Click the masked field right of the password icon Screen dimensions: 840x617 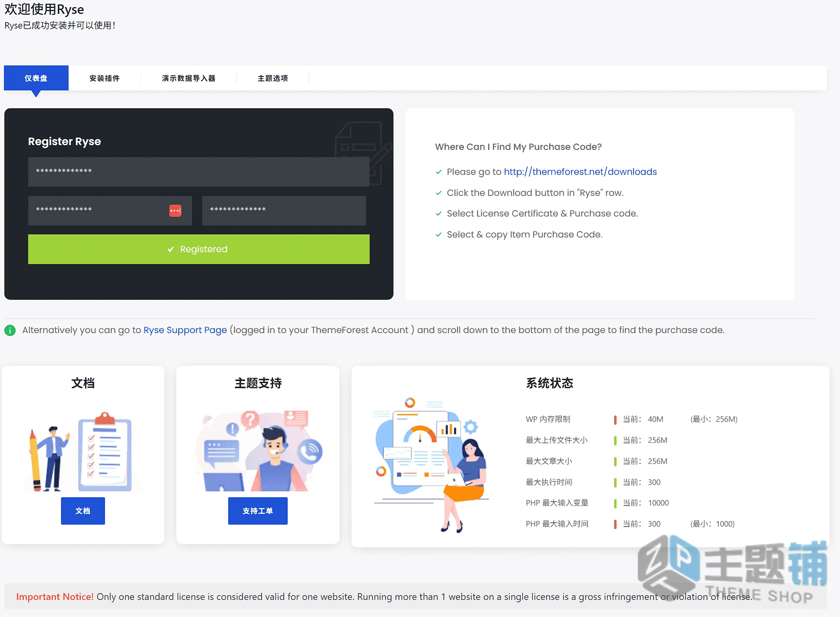tap(284, 211)
